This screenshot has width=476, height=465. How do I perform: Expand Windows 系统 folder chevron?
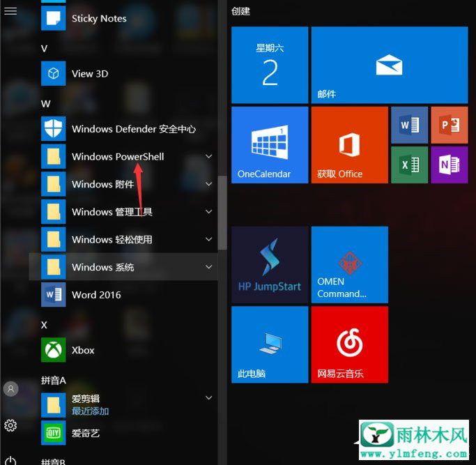(209, 267)
